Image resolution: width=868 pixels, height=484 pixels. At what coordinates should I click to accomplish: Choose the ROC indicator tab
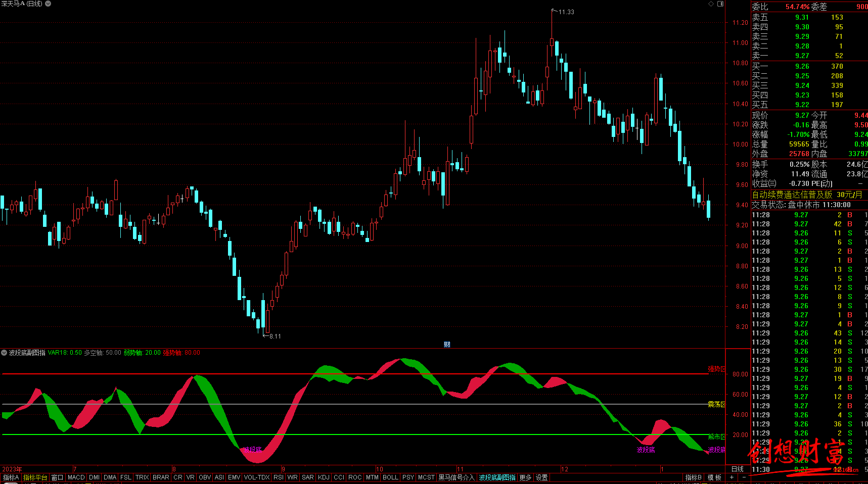click(x=355, y=477)
